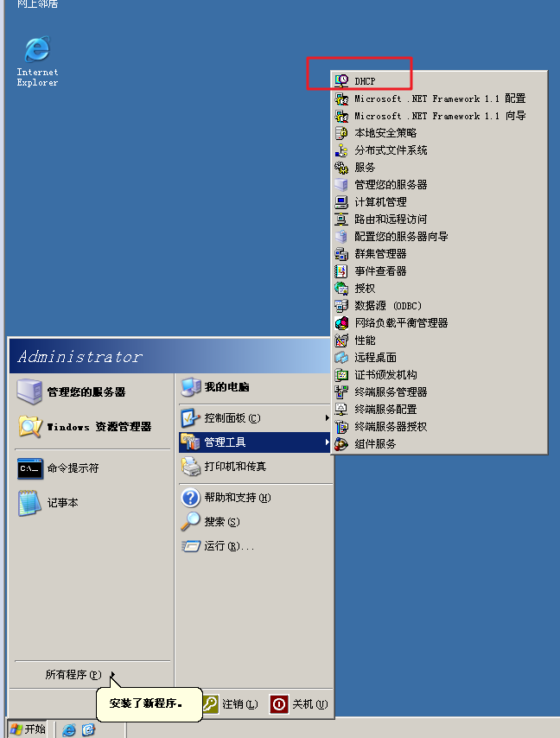The width and height of the screenshot is (560, 738).
Task: Click the 事件查看器 icon
Action: click(341, 271)
